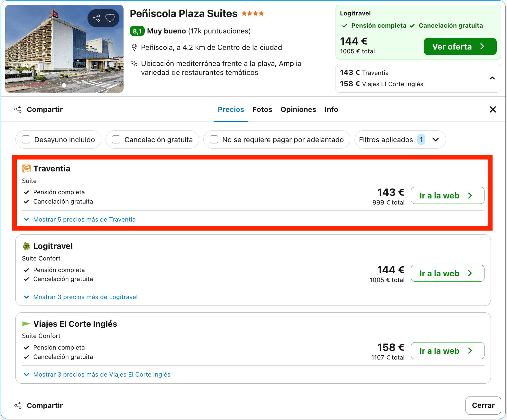Click the sparkle icon beside hotel highlights
The image size is (507, 420).
(134, 63)
